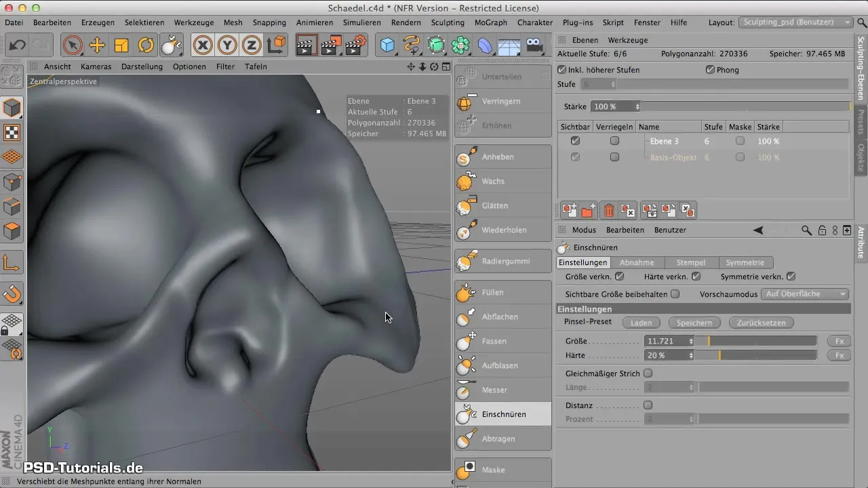
Task: Enable the Distanz checkbox
Action: tap(648, 405)
